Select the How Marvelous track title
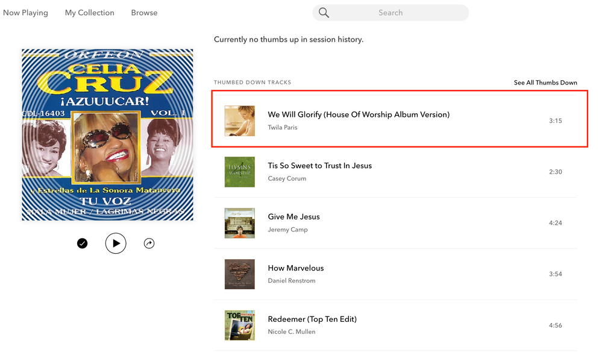The image size is (602, 364). [295, 268]
